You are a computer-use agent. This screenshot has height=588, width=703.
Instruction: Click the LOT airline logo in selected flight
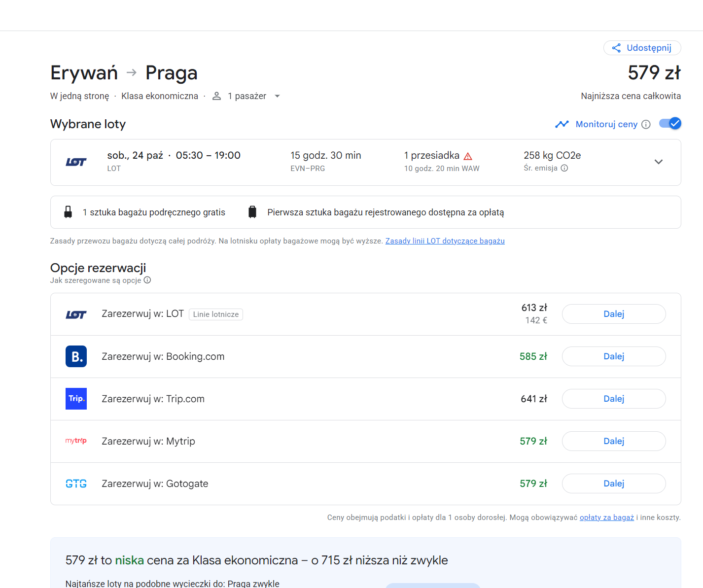76,162
